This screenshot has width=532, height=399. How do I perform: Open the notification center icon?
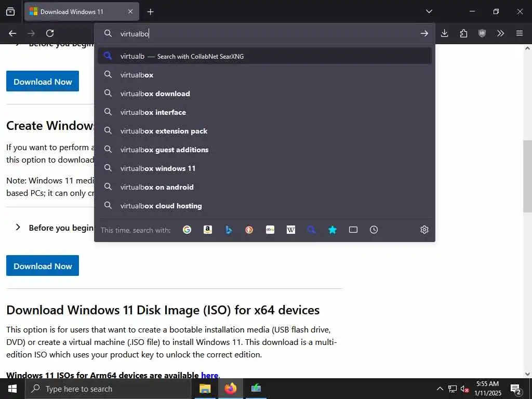[x=516, y=389]
